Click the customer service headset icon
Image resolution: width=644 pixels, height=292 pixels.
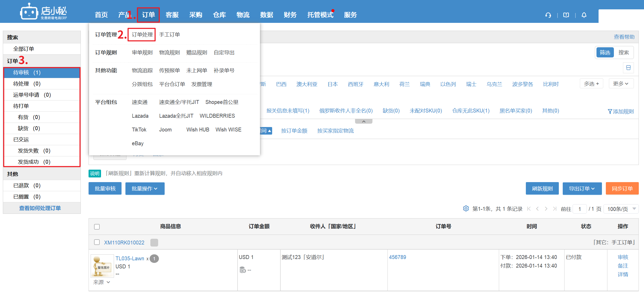[548, 15]
